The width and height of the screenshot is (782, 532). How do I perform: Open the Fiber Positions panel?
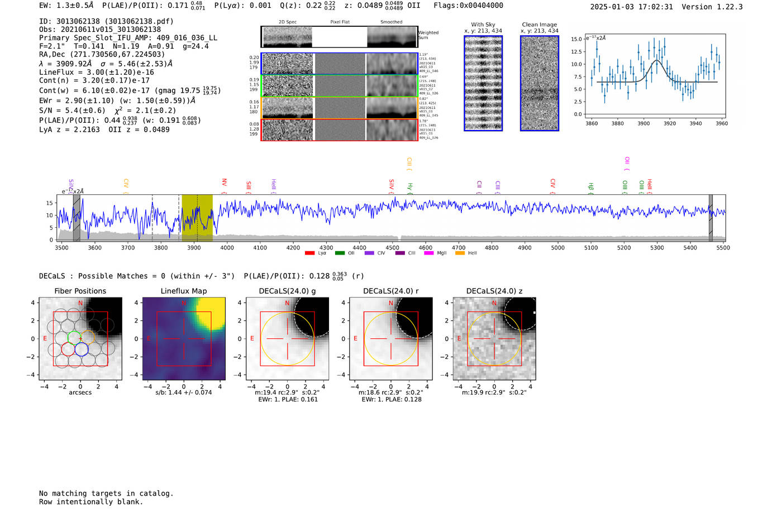(80, 338)
